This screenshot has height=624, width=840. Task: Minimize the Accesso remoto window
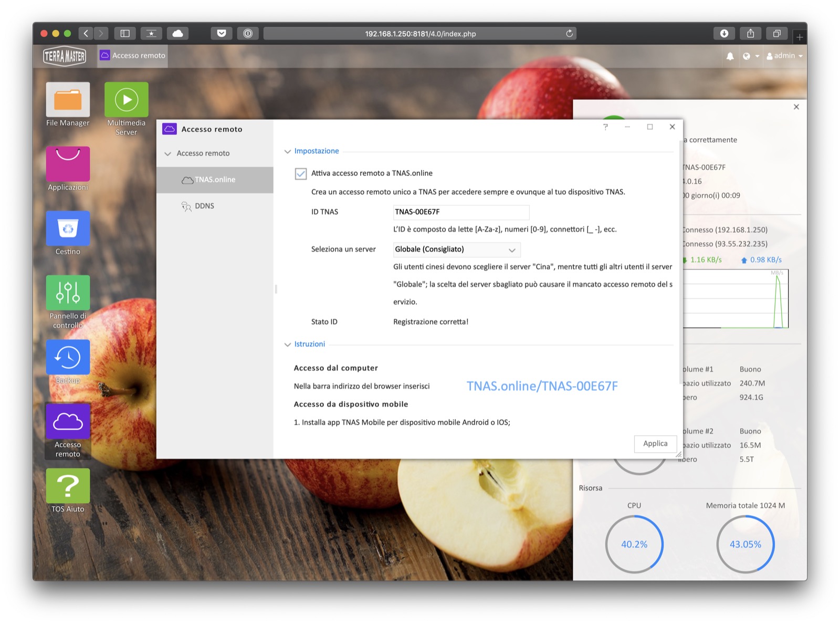[x=627, y=127]
